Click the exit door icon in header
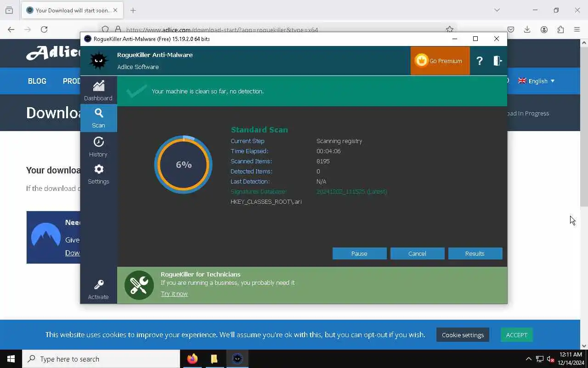588x368 pixels. point(498,61)
